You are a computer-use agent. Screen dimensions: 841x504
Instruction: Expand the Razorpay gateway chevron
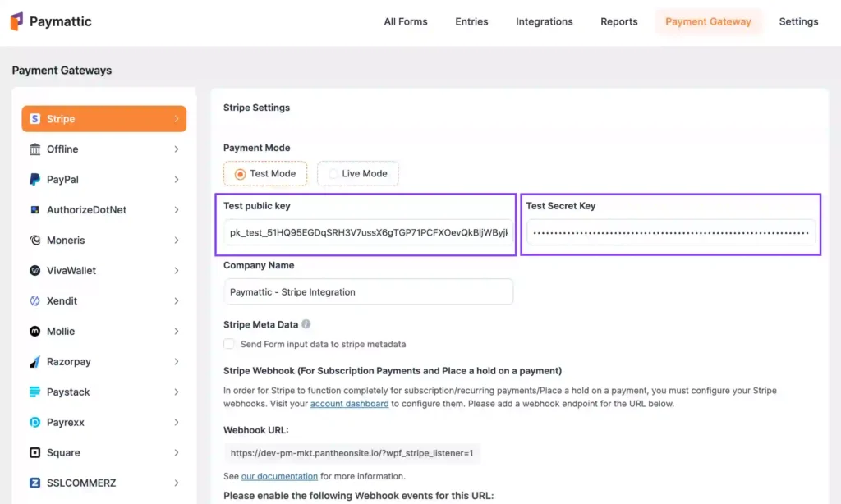(x=177, y=361)
